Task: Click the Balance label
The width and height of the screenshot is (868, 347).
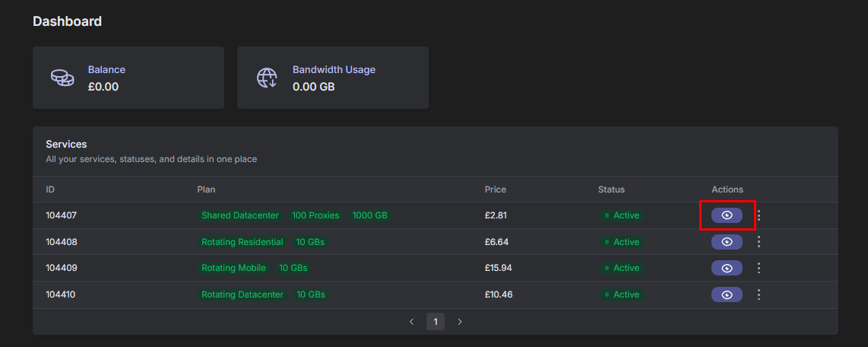Action: coord(106,70)
